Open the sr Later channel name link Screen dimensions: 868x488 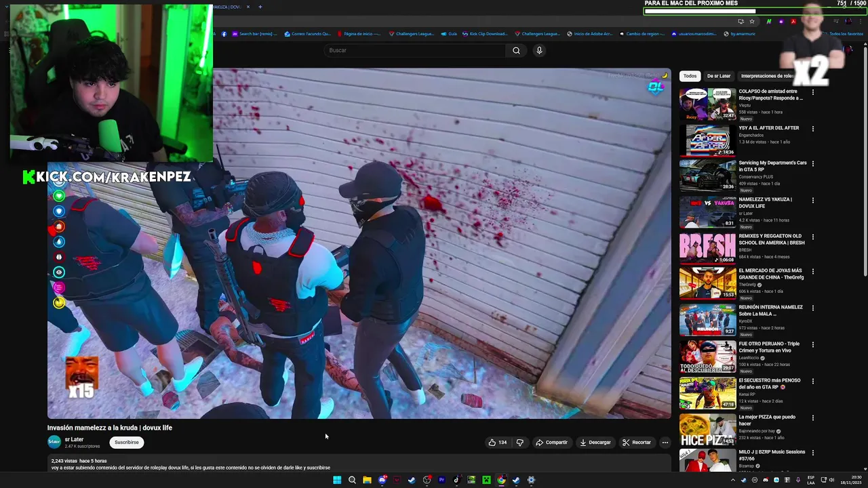(x=74, y=439)
